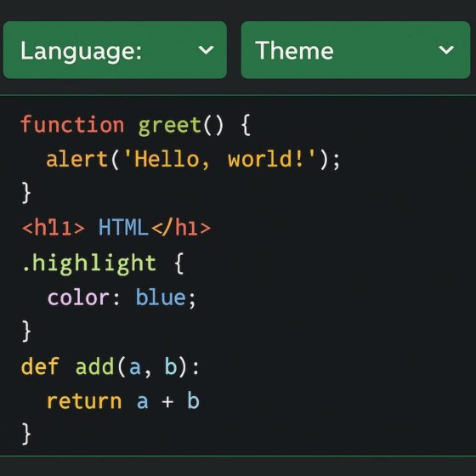This screenshot has width=476, height=476.
Task: Click the closing </h1> tag
Action: click(x=181, y=227)
